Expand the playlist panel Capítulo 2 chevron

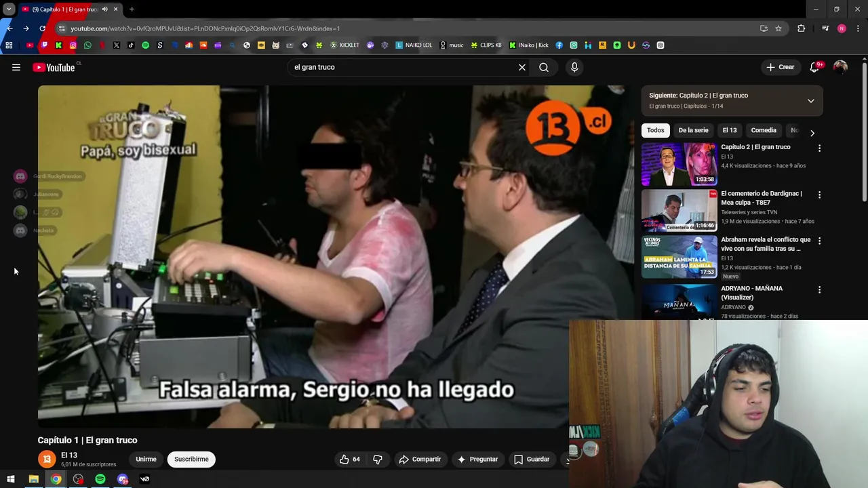point(810,101)
